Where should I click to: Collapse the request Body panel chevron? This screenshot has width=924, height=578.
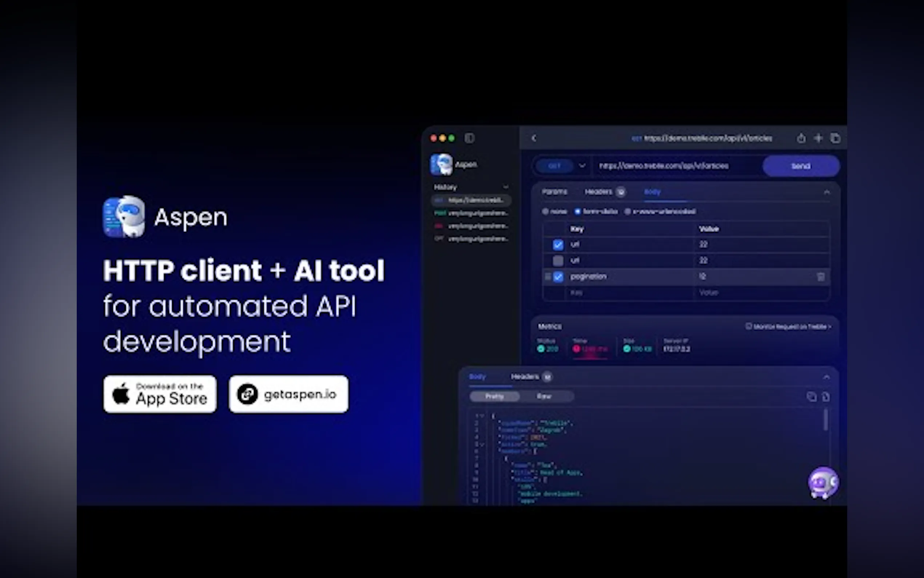pos(827,192)
